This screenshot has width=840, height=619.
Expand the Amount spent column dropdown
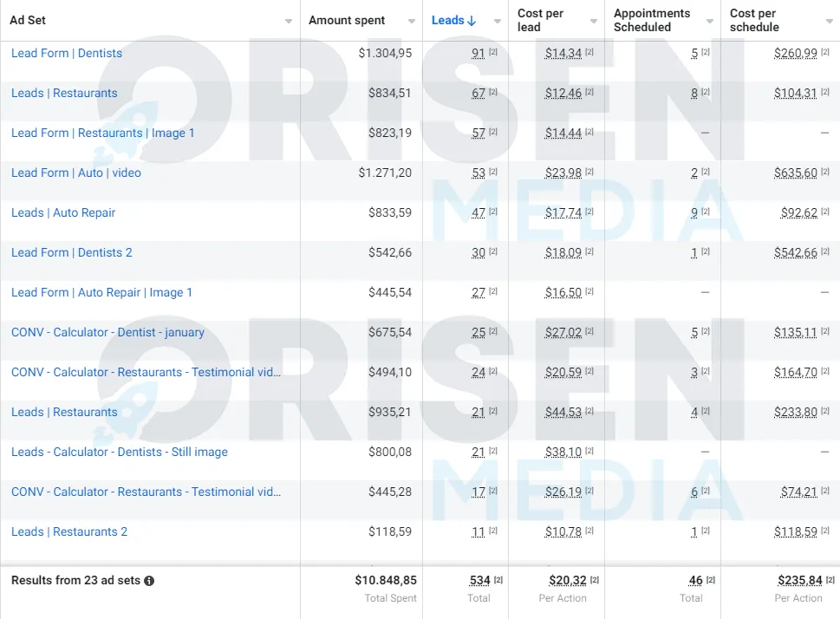click(412, 22)
